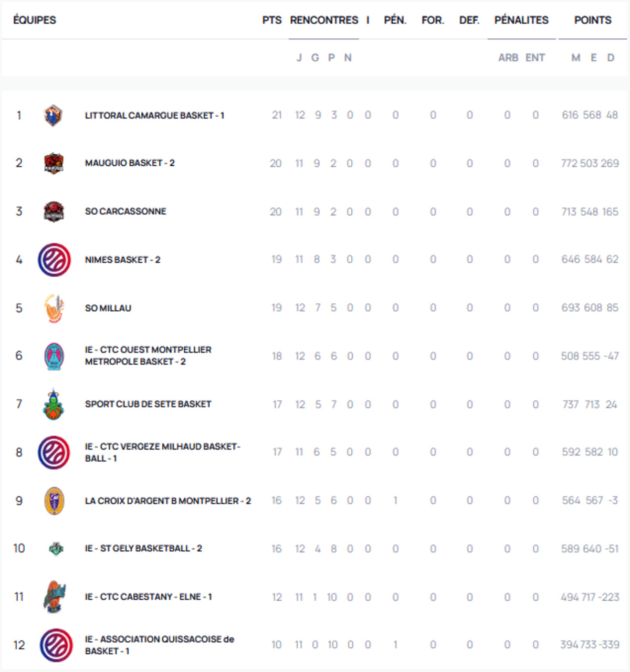Click the Sport Club de Sete logo
The image size is (630, 672).
[54, 404]
